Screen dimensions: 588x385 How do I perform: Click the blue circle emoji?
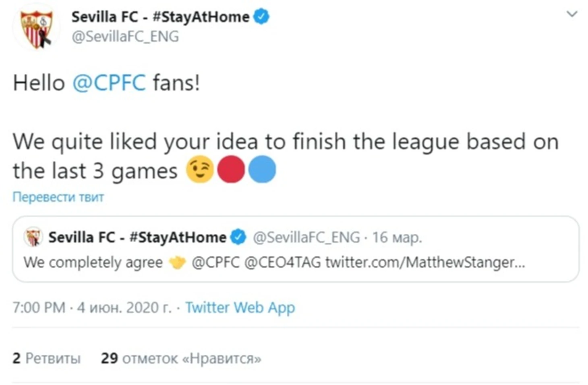click(x=262, y=169)
